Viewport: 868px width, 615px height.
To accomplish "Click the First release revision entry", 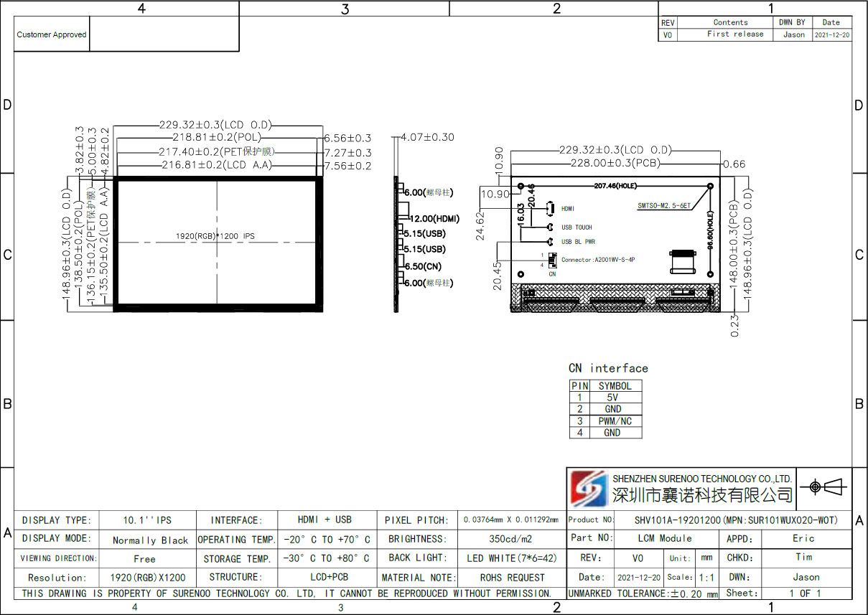I will (x=734, y=34).
